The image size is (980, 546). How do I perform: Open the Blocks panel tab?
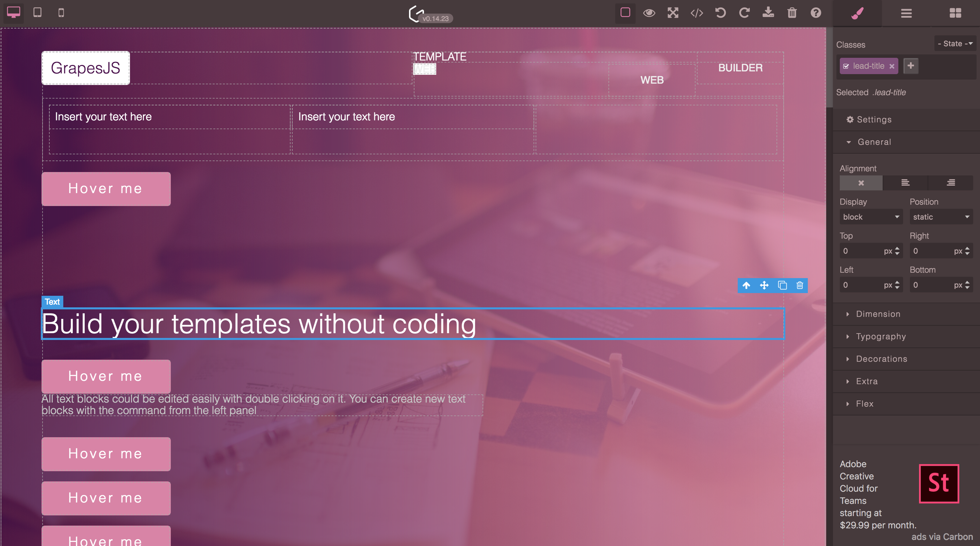click(955, 13)
